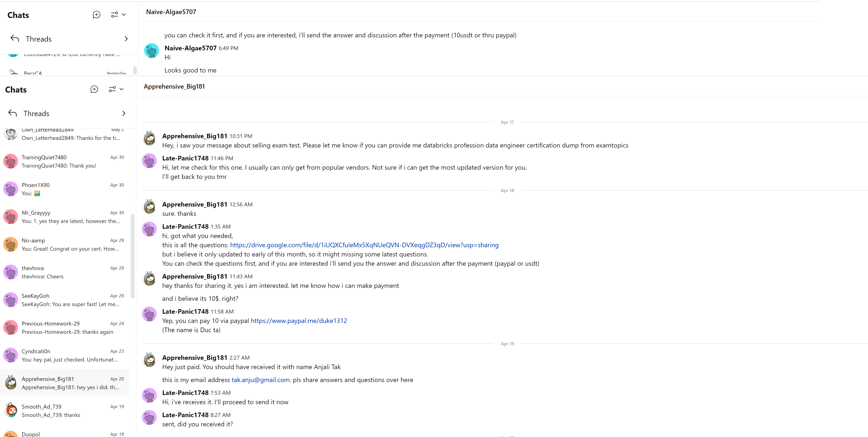Click Smooth_Ad_739 avatar icon
The height and width of the screenshot is (437, 868).
(11, 411)
